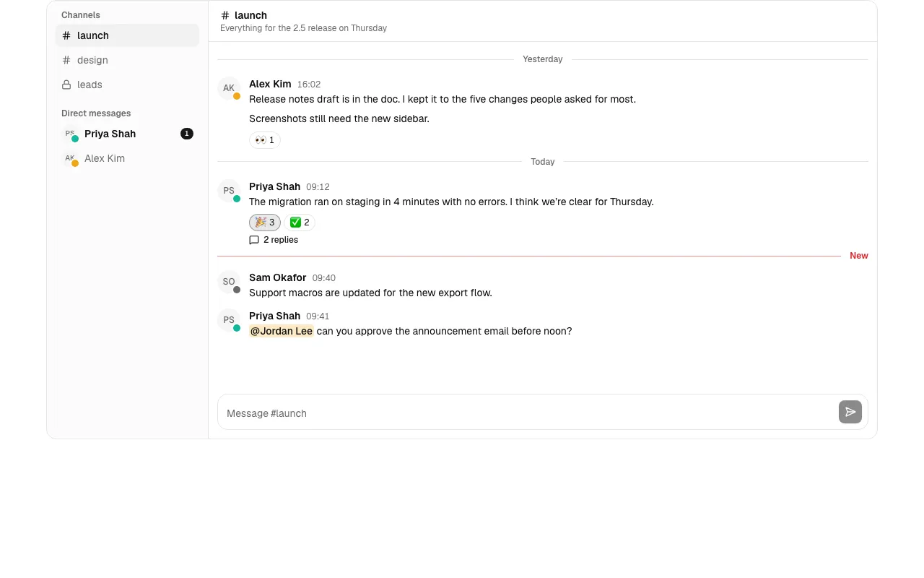The height and width of the screenshot is (578, 924).
Task: Switch to the launch channel in sidebar
Action: [x=127, y=35]
